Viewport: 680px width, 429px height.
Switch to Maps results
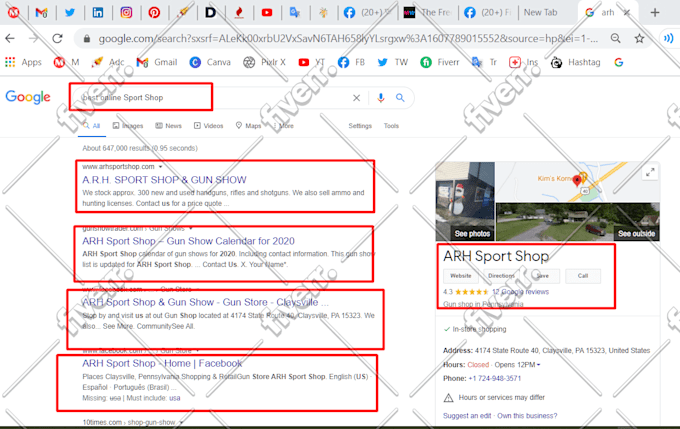pyautogui.click(x=248, y=126)
